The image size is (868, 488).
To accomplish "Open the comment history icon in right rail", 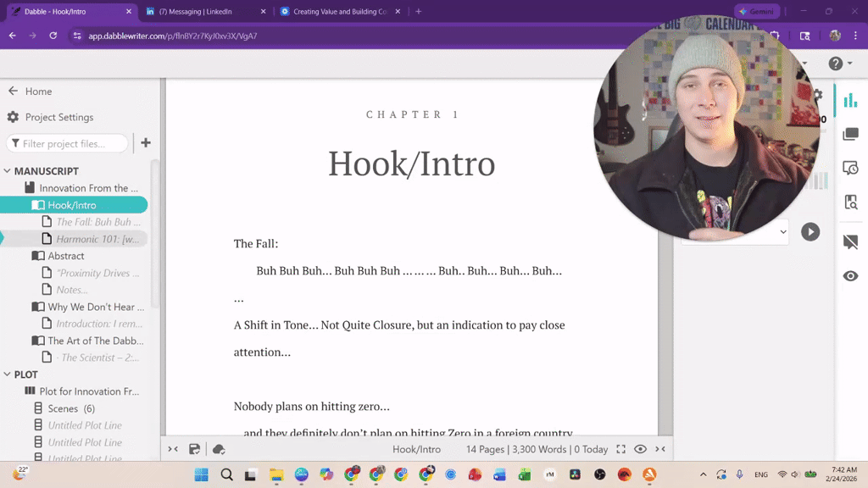I will pos(850,168).
